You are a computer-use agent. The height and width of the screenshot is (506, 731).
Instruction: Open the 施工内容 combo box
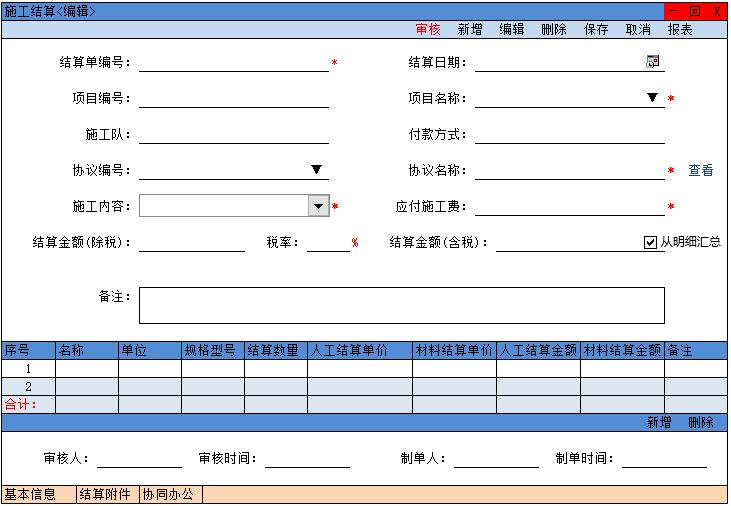(318, 206)
